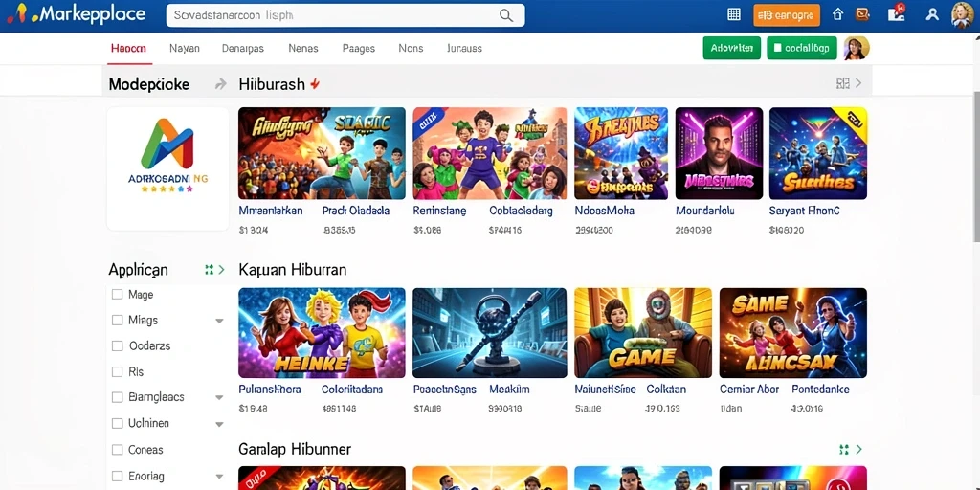The height and width of the screenshot is (490, 980).
Task: Toggle the Uclninen checkbox
Action: pos(117,423)
